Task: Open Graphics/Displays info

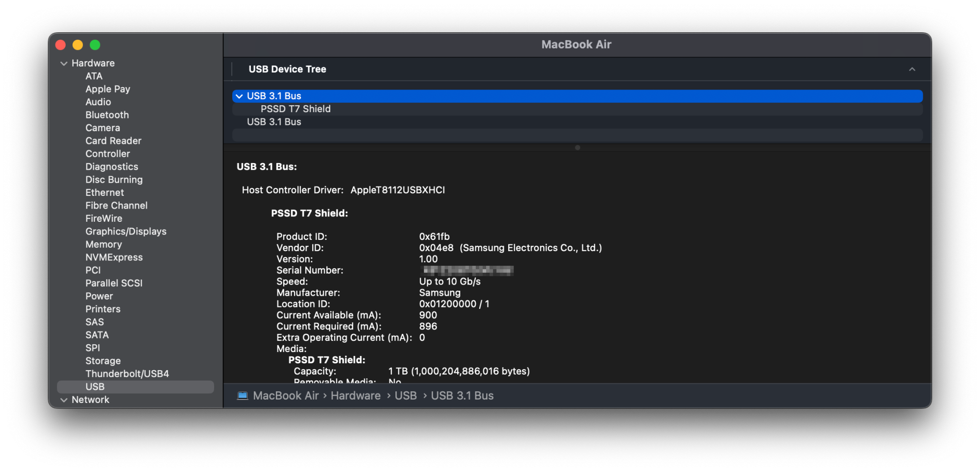Action: (x=126, y=232)
